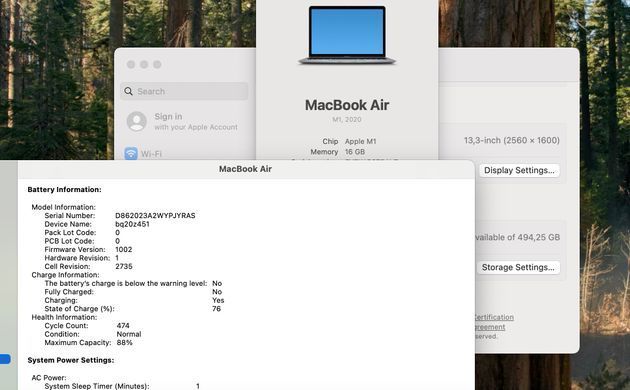This screenshot has width=630, height=390.
Task: Click the Chip Apple M1 row
Action: [349, 141]
